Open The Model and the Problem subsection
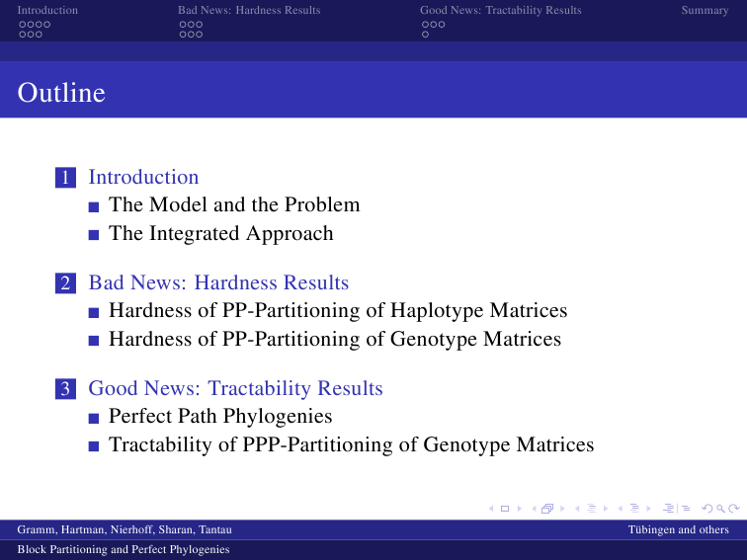747x560 pixels. [x=234, y=204]
